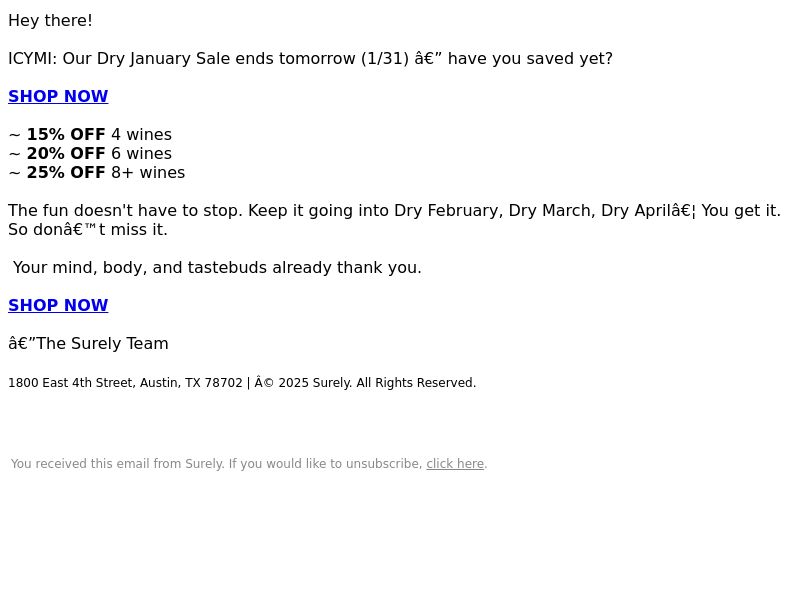Select the bold "20% OFF" text

pyautogui.click(x=66, y=154)
